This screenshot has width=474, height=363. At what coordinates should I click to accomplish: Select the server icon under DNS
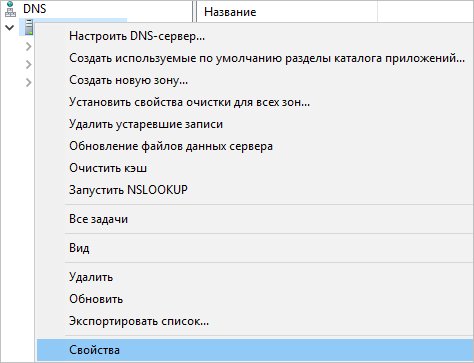tap(29, 27)
